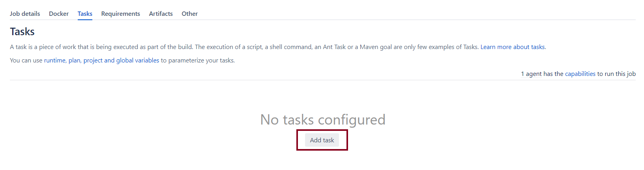644x170 pixels.
Task: Click the No tasks configured message
Action: pyautogui.click(x=323, y=119)
